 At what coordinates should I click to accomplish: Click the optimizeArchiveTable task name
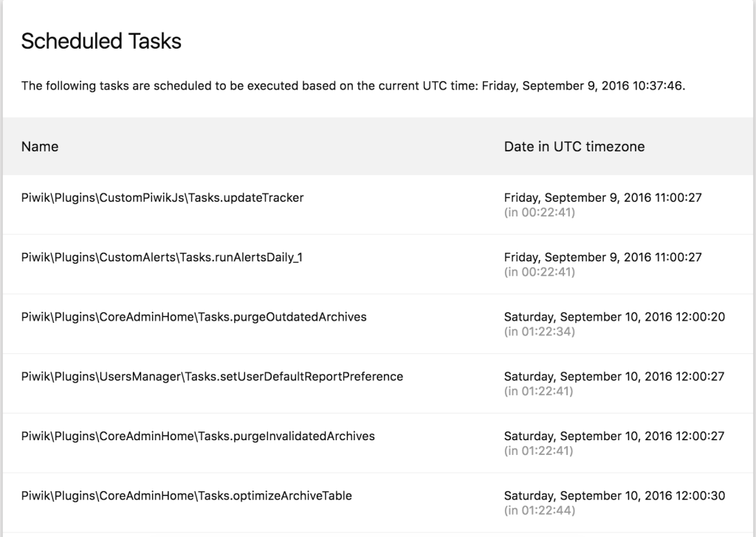[x=187, y=496]
